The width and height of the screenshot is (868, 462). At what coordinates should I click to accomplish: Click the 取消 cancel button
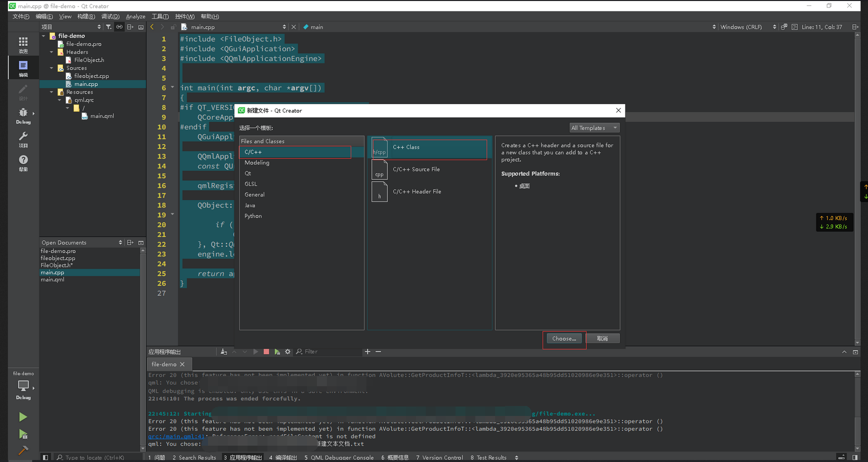click(603, 339)
